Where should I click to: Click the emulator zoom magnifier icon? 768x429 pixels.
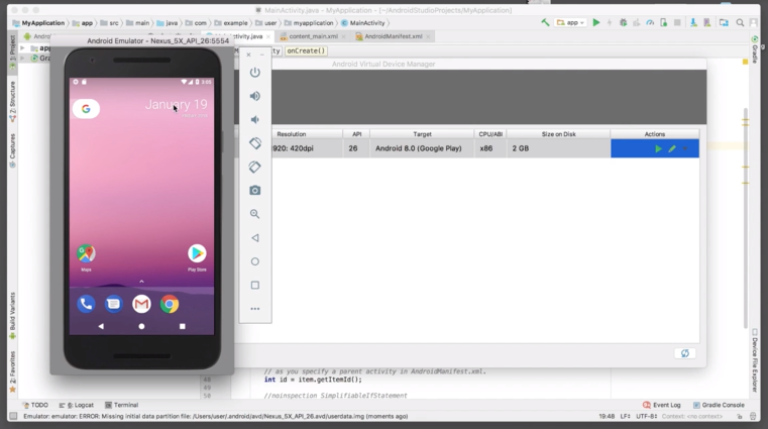255,214
